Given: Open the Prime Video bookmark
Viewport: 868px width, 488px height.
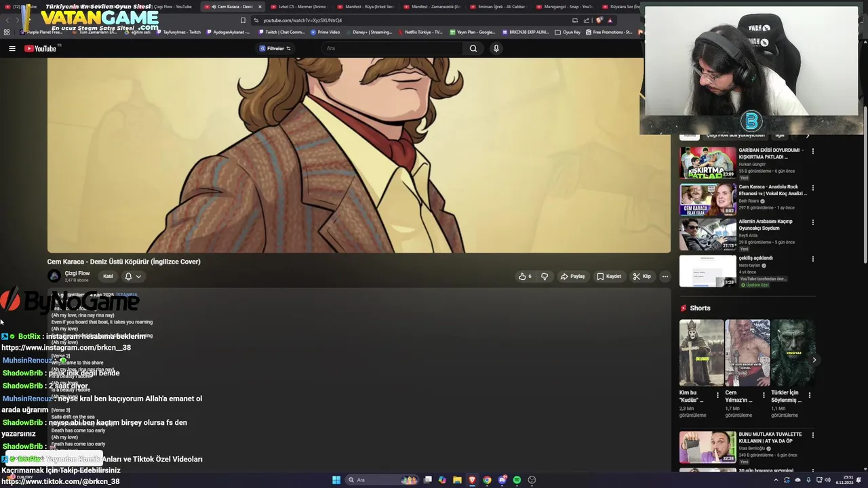Looking at the screenshot, I should click(x=325, y=32).
